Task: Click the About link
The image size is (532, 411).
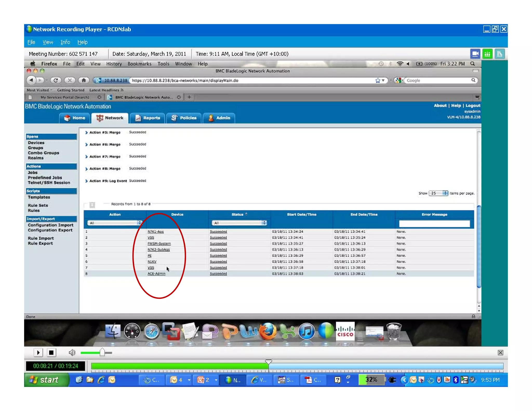Action: [440, 105]
